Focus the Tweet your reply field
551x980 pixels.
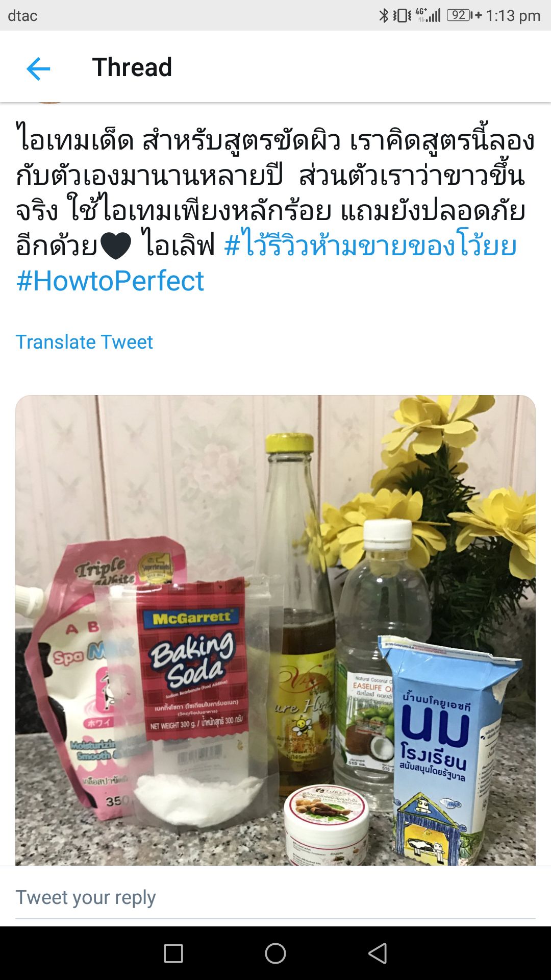click(275, 897)
